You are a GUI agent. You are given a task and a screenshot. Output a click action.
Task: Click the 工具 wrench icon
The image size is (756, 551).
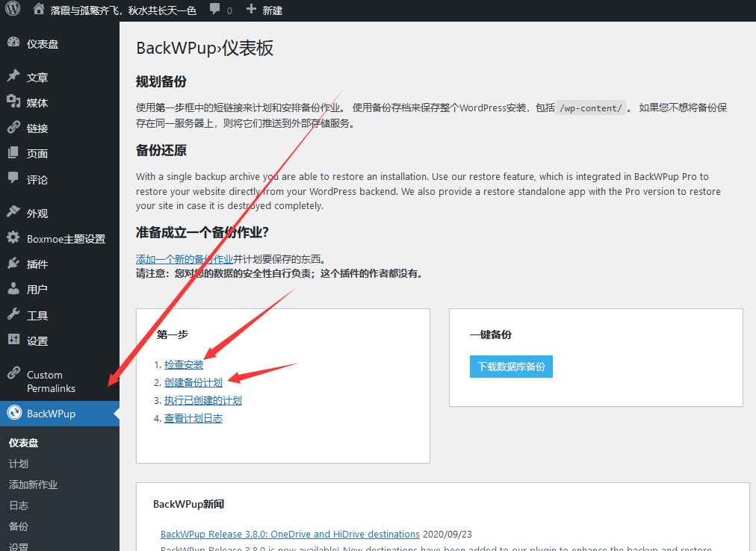pyautogui.click(x=13, y=314)
